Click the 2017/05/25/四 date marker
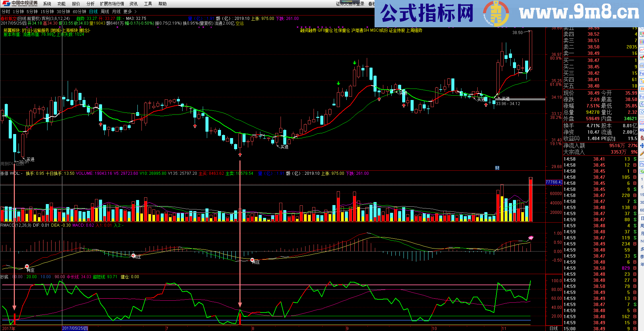This screenshot has width=644, height=331. (x=75, y=328)
